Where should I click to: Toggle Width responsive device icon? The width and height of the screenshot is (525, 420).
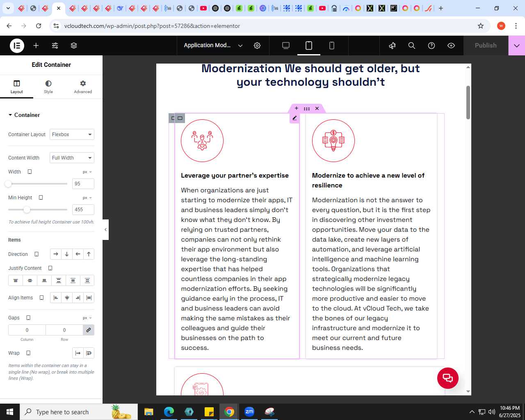coord(30,172)
